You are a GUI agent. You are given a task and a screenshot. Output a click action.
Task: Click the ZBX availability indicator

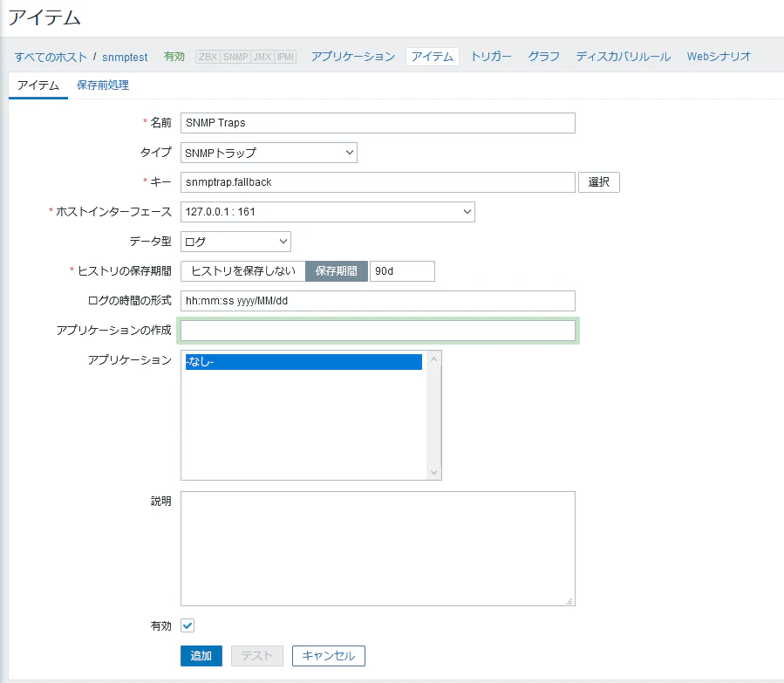point(208,57)
